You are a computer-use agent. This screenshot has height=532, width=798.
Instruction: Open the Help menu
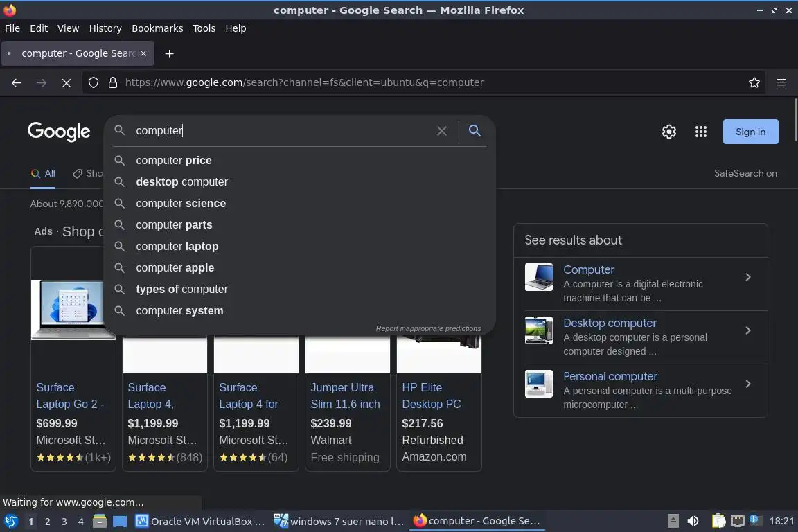pos(236,28)
